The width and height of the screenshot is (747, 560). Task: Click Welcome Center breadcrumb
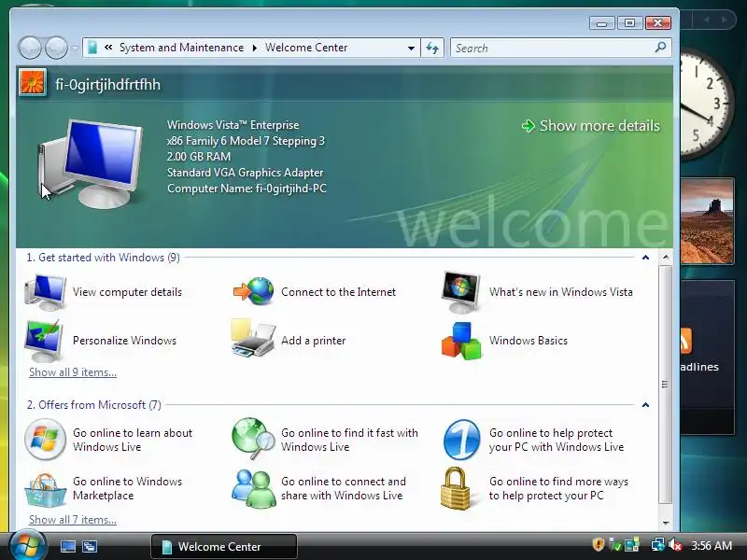[306, 48]
